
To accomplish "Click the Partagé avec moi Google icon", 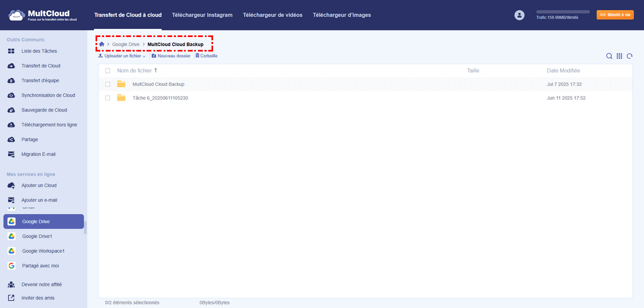I will click(11, 266).
